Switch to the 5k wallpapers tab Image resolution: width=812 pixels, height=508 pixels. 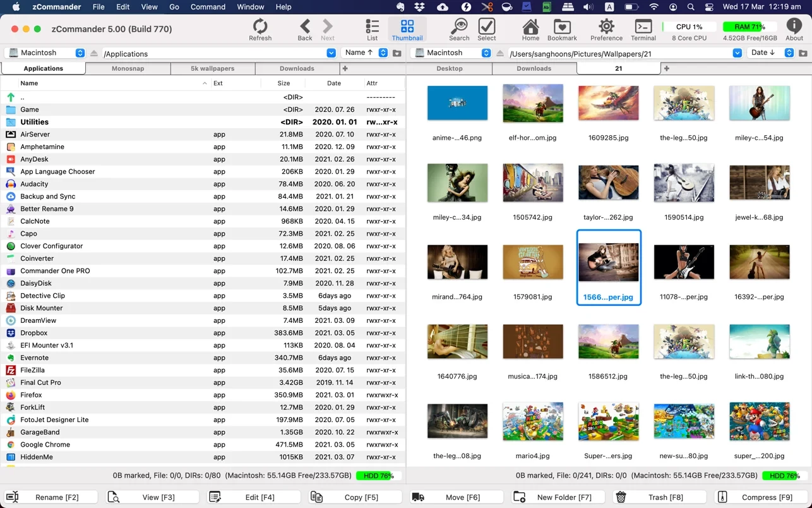[212, 68]
